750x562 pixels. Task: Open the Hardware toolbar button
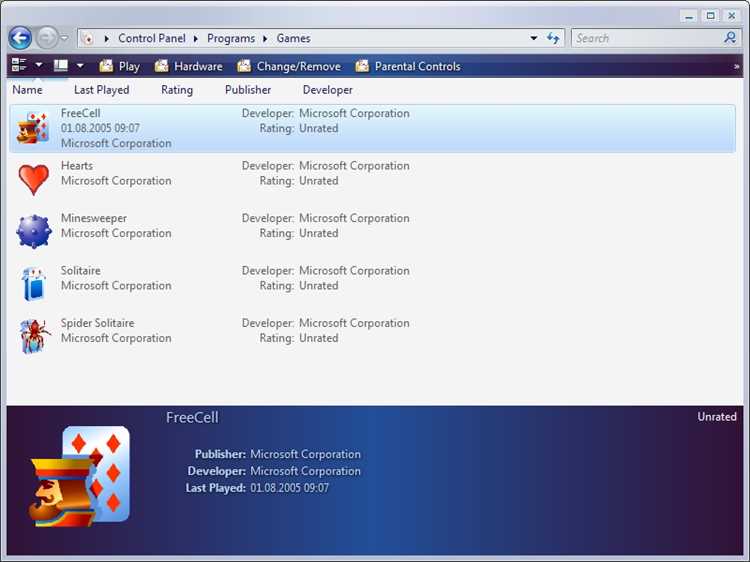[x=188, y=66]
